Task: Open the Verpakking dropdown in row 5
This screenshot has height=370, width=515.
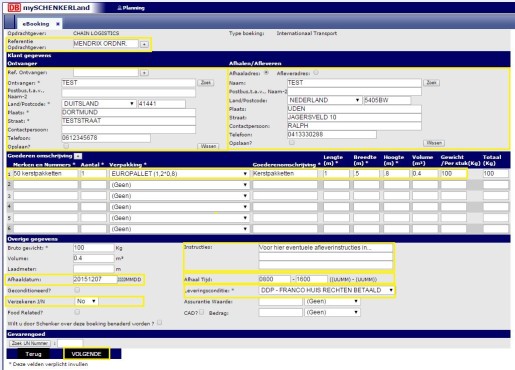Action: [179, 218]
